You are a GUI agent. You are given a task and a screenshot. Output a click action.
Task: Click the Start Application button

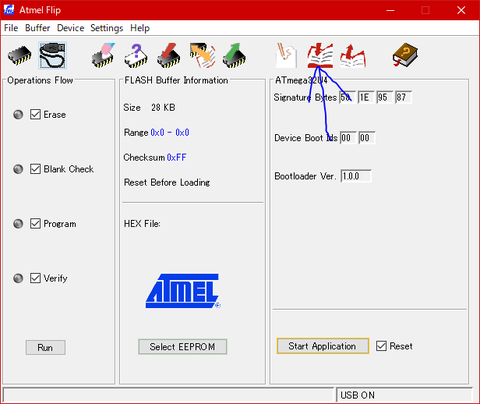[x=322, y=346]
